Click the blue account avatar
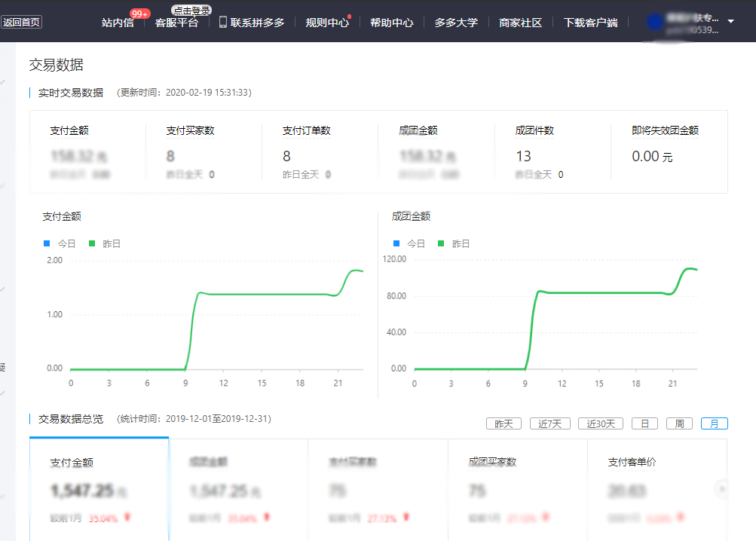Viewport: 756px width, 541px height. (x=655, y=23)
